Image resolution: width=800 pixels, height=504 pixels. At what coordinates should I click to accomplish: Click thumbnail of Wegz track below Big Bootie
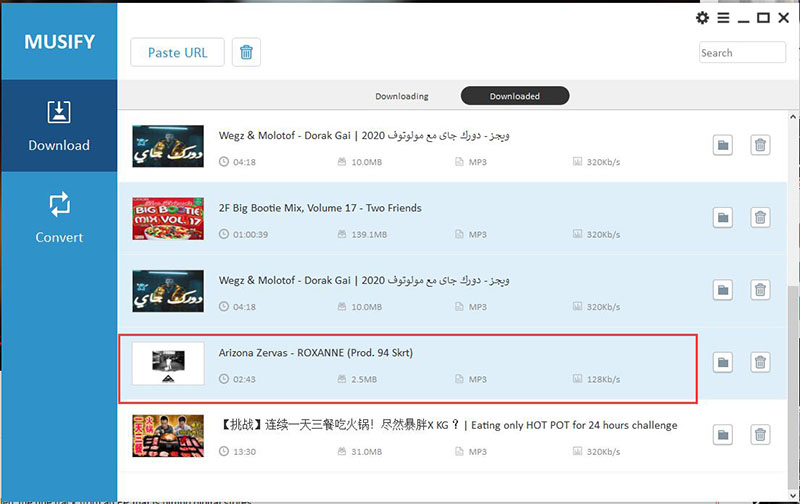168,291
